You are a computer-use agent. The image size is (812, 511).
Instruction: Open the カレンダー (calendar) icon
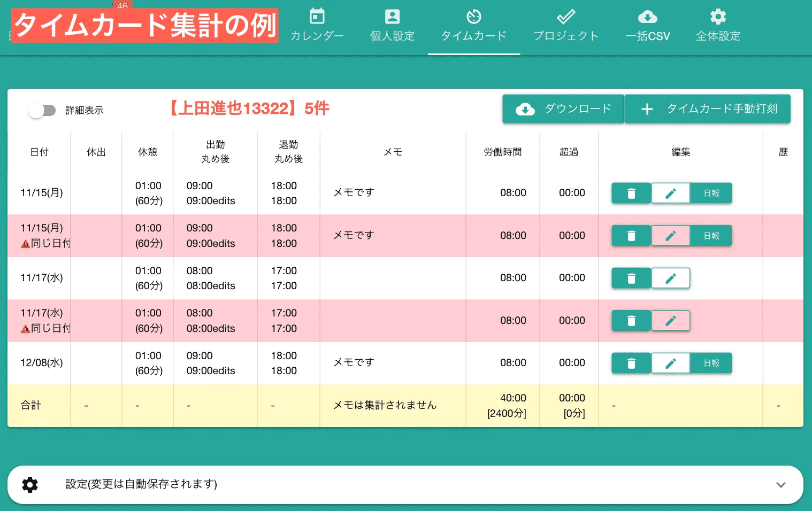click(x=317, y=17)
